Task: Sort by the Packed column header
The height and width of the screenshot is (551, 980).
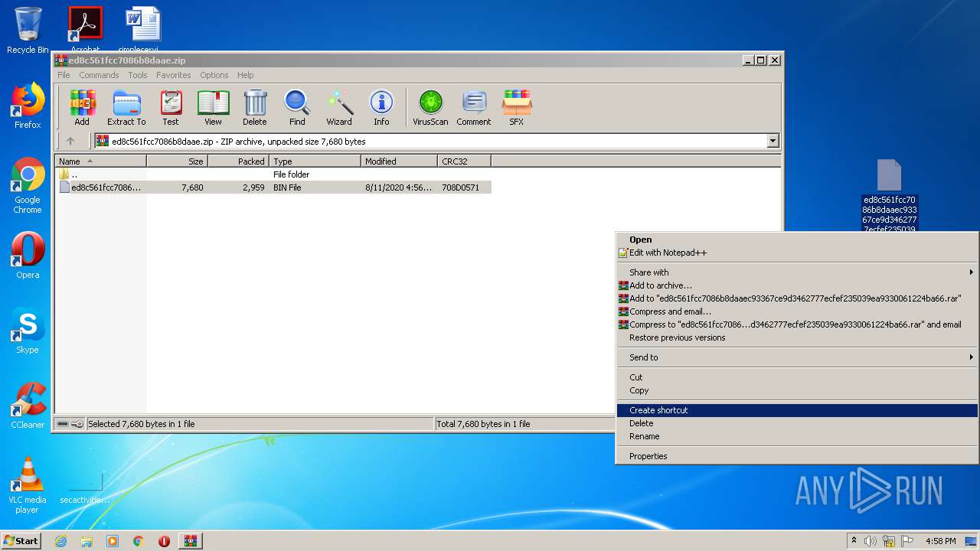Action: pos(238,161)
